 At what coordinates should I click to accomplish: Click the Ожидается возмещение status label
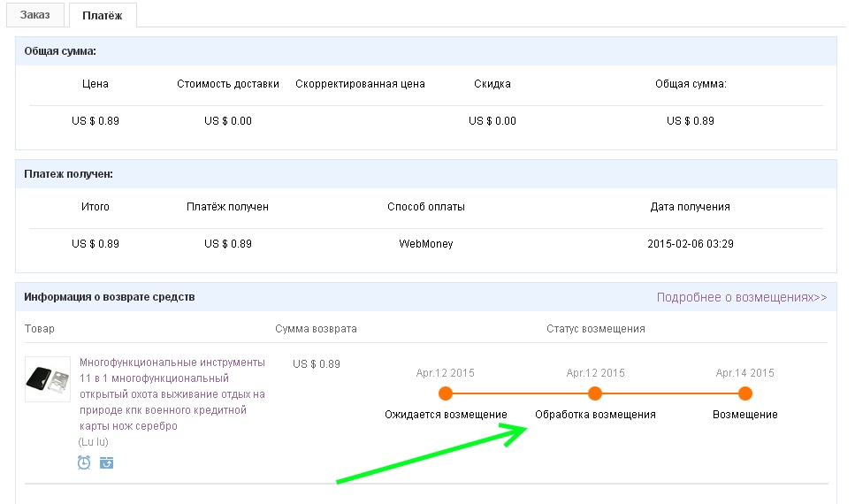tap(446, 415)
